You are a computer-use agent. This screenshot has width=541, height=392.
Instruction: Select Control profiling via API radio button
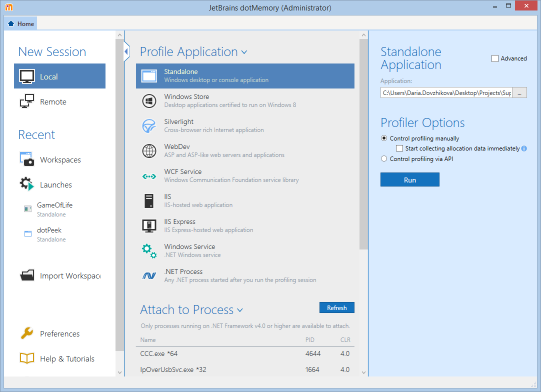coord(384,158)
